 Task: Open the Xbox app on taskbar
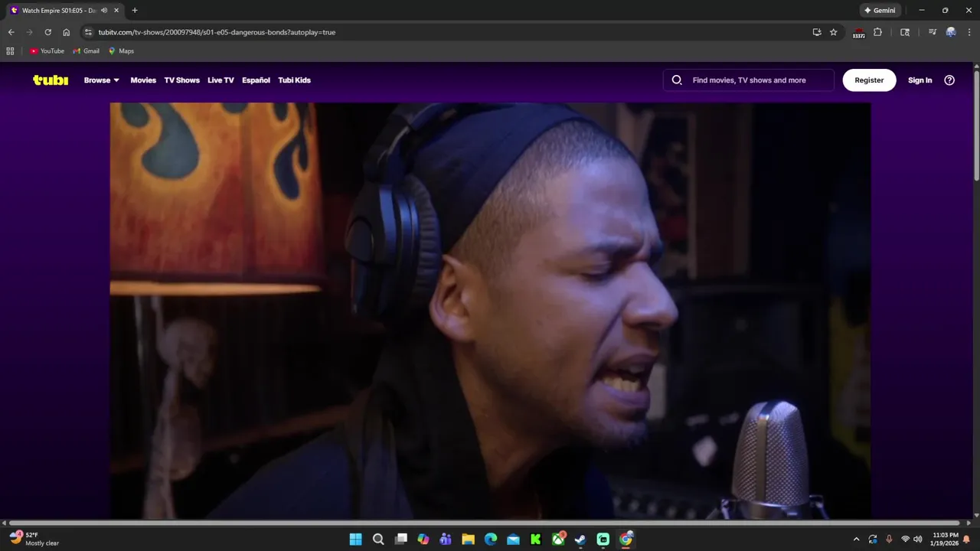coord(559,540)
